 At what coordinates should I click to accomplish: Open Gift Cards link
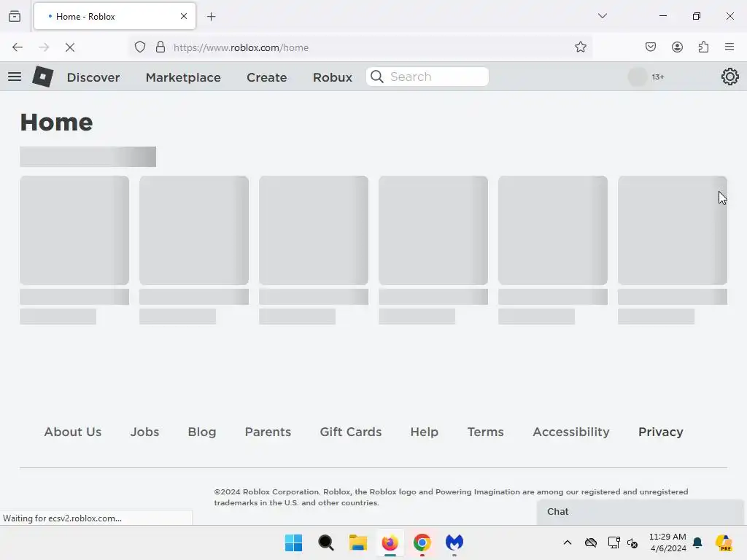point(351,432)
